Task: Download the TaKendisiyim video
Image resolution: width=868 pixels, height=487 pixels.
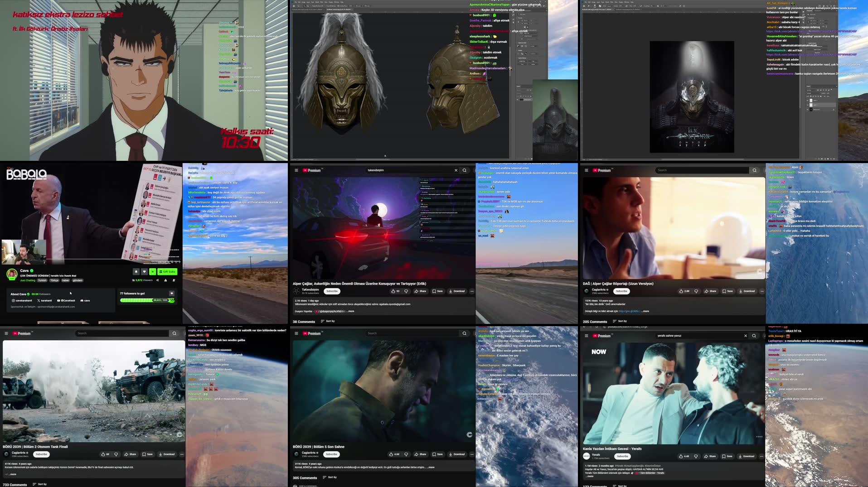Action: tap(457, 291)
